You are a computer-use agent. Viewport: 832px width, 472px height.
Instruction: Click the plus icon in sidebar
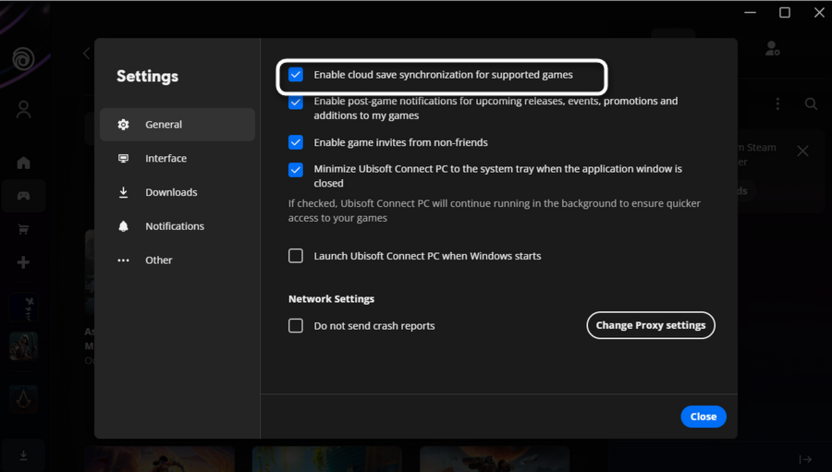coord(23,263)
